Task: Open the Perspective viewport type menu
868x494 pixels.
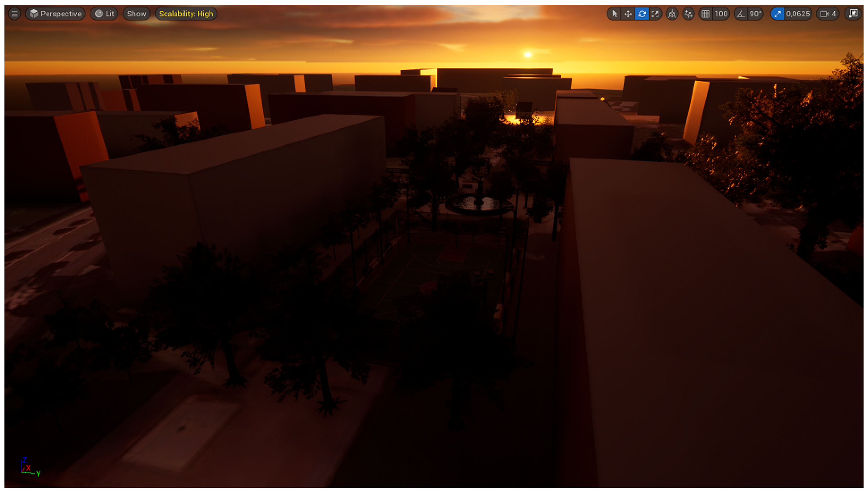Action: pos(56,14)
